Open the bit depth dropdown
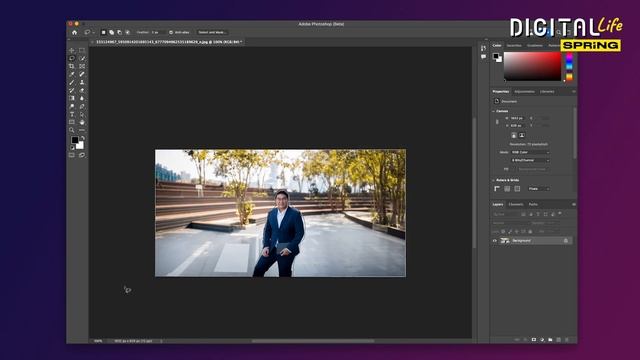The height and width of the screenshot is (360, 640). pos(530,160)
